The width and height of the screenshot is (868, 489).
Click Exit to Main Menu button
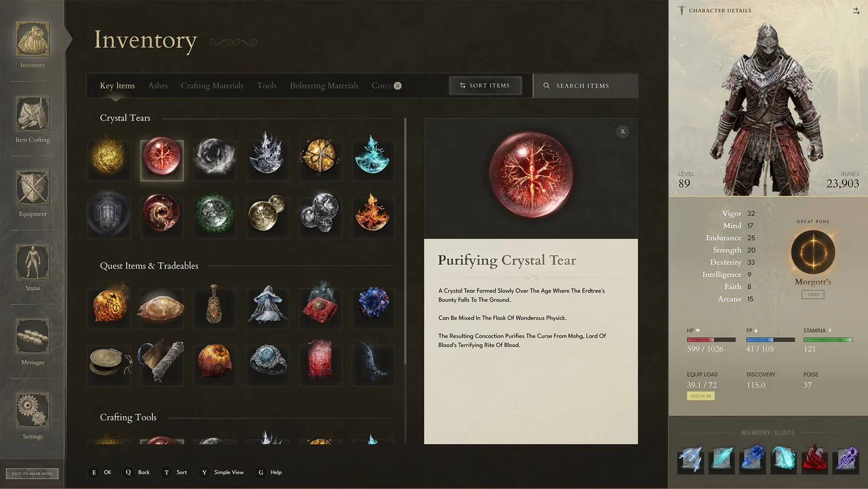tap(33, 473)
